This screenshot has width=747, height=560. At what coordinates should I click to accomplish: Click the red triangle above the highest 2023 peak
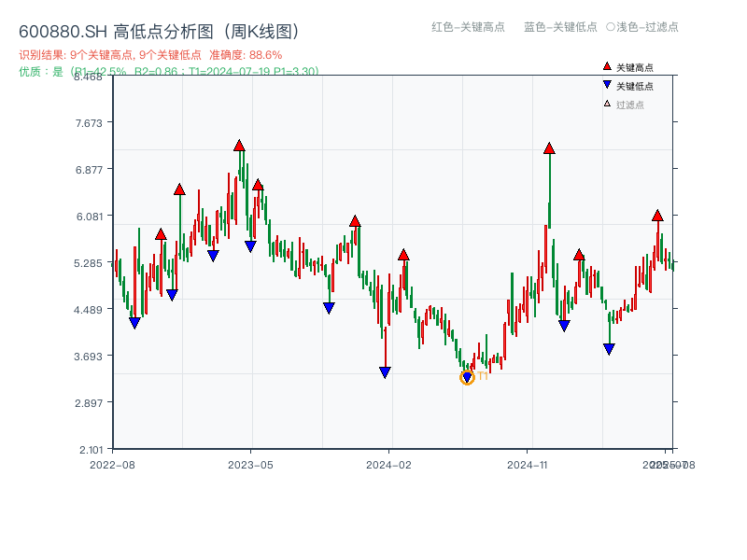click(x=239, y=146)
